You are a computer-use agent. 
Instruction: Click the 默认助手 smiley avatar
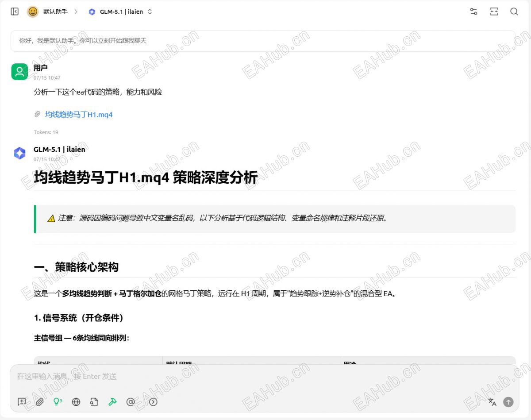click(33, 12)
